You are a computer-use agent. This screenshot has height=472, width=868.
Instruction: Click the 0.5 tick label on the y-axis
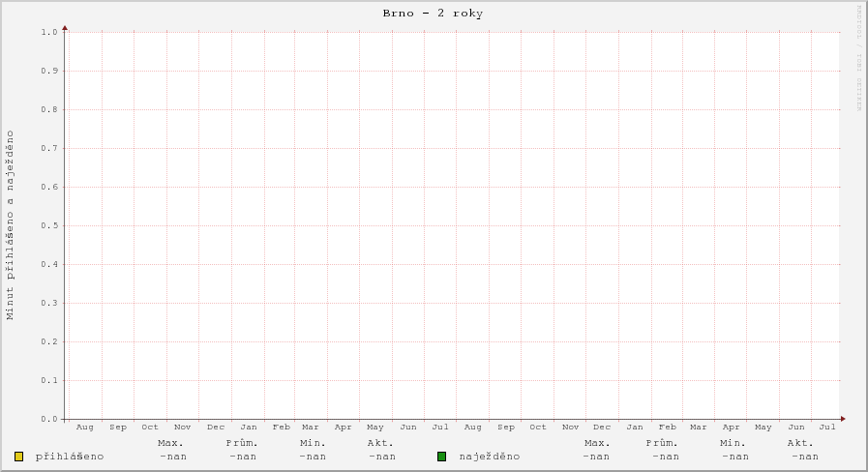click(x=50, y=225)
